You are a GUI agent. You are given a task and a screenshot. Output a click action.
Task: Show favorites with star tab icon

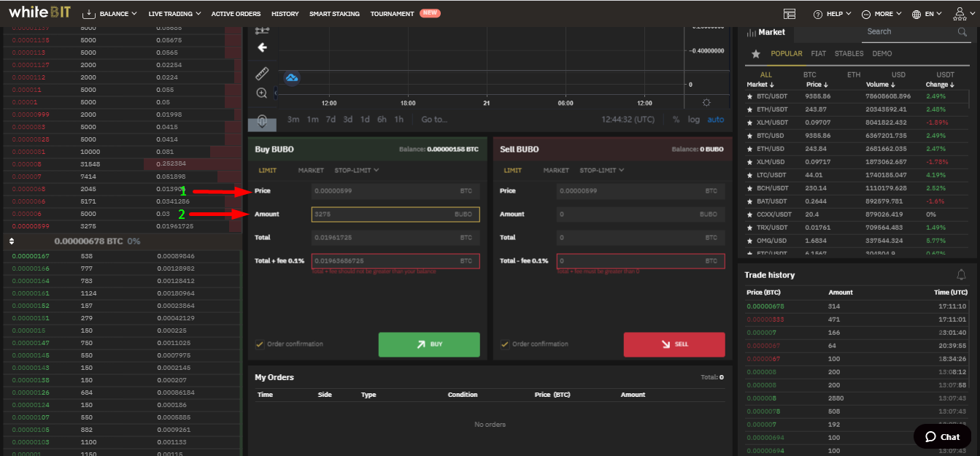[756, 54]
